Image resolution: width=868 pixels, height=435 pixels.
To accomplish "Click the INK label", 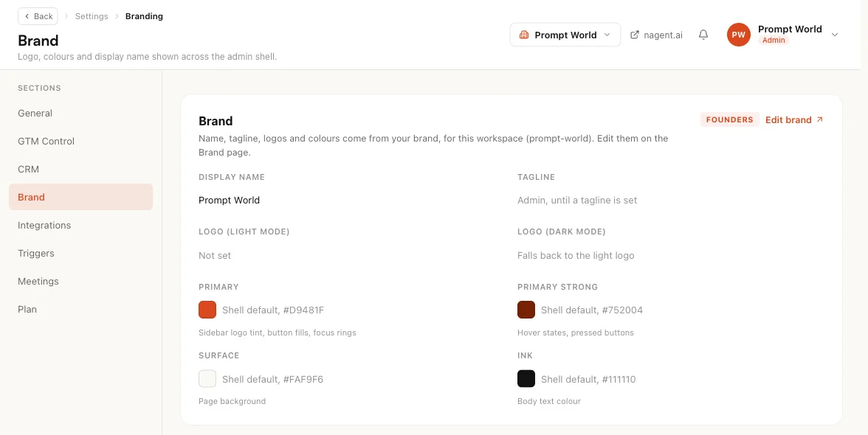I will point(526,355).
